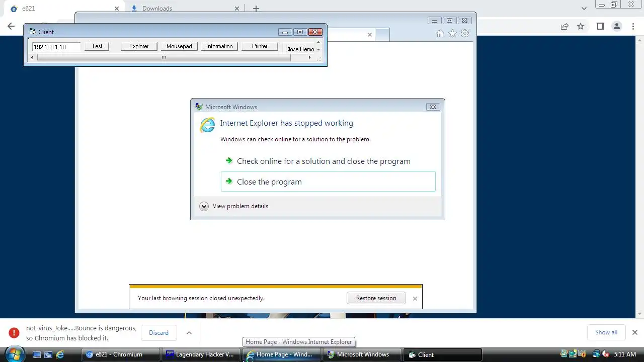
Task: Click the Mousepad button in the Client window
Action: (x=179, y=46)
